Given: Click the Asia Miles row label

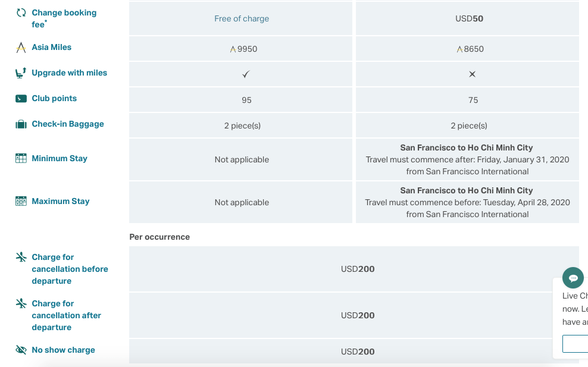Looking at the screenshot, I should pos(52,48).
